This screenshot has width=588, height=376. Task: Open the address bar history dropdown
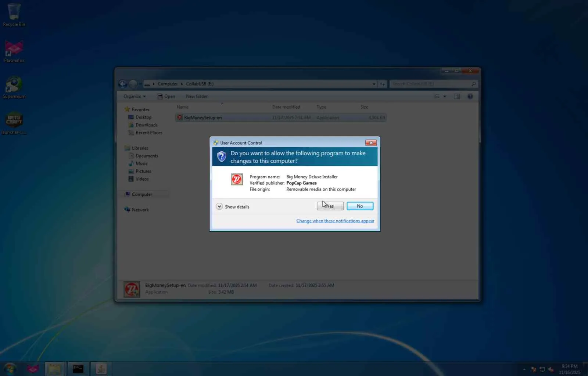click(x=374, y=84)
